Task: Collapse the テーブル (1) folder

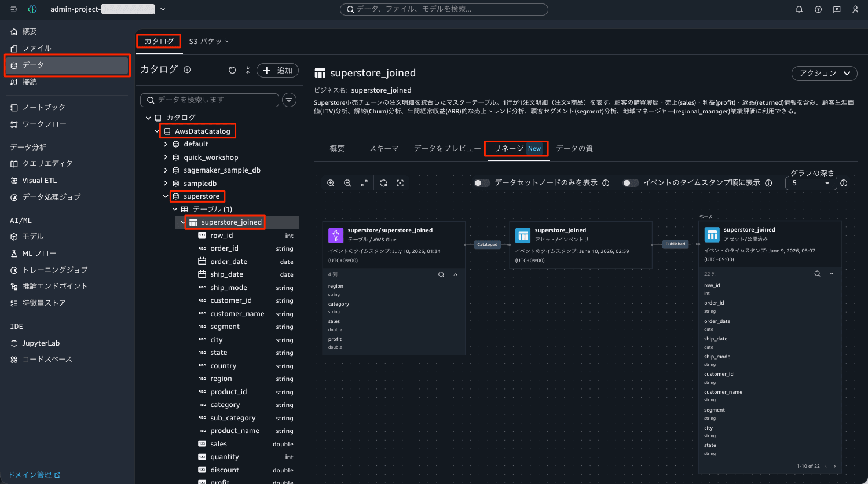Action: [x=175, y=209]
